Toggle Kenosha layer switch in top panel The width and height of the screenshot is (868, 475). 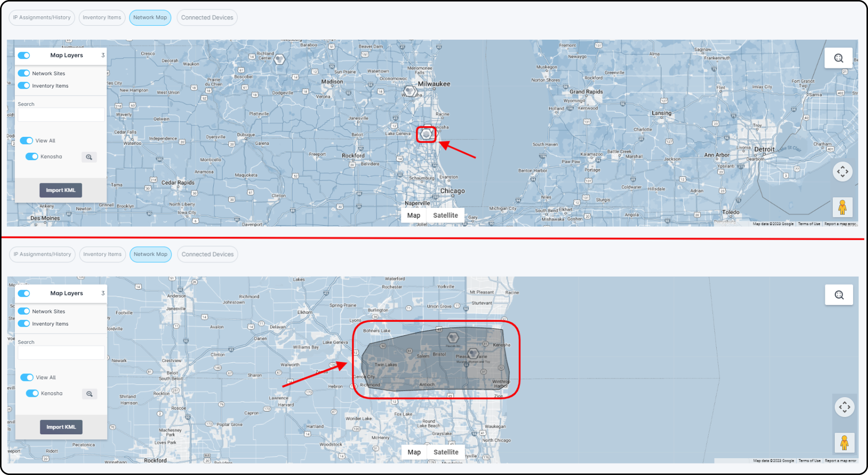(x=32, y=157)
